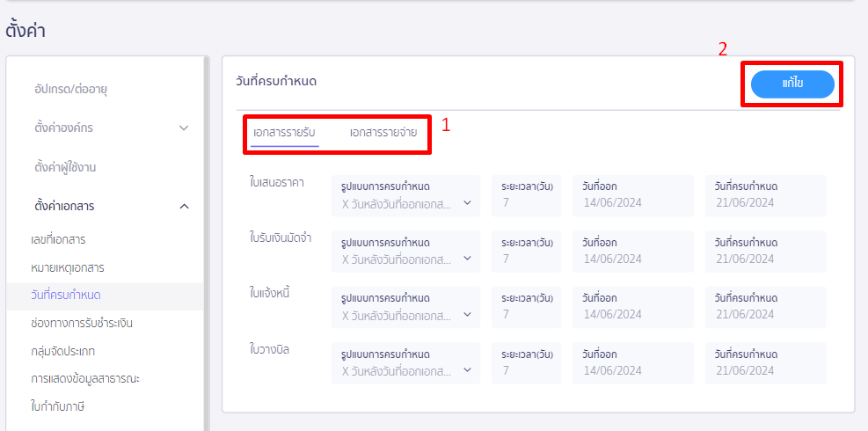Open due date format dropdown for ใบแจ้งหนี้
This screenshot has width=868, height=431.
tap(405, 308)
